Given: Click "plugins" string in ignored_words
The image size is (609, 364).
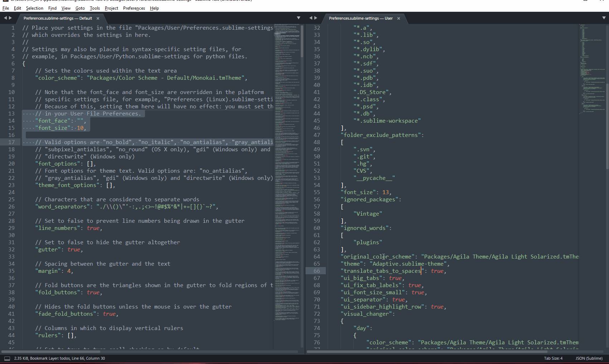Looking at the screenshot, I should tap(368, 242).
